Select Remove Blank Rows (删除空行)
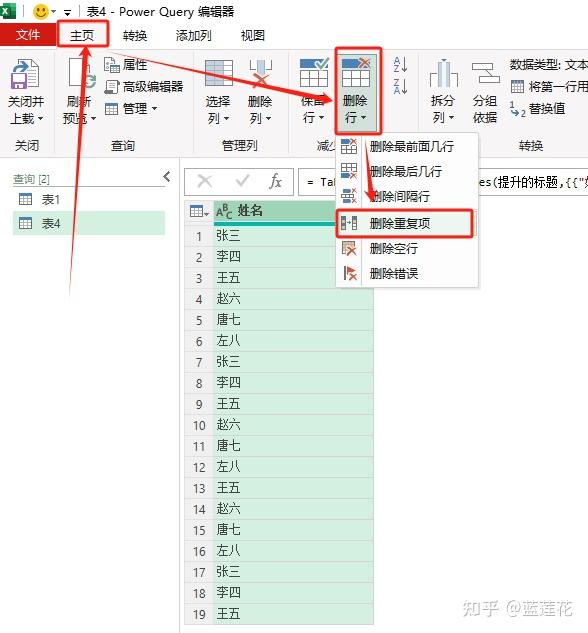This screenshot has height=633, width=588. (407, 248)
